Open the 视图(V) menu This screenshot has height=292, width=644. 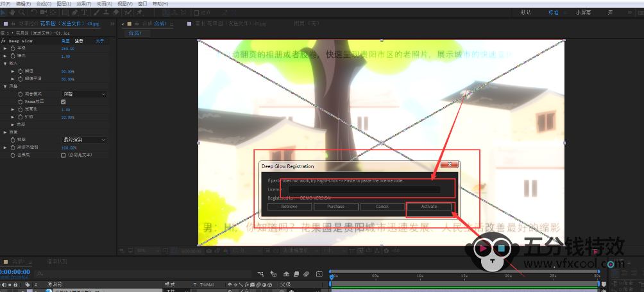coord(125,4)
